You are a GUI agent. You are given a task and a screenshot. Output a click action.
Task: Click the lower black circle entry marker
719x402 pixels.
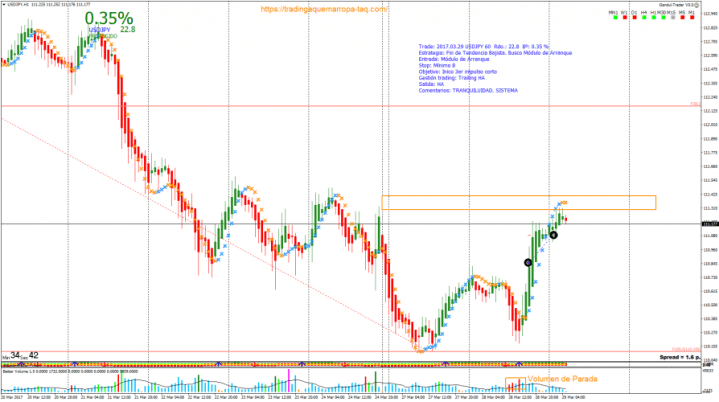tap(528, 262)
